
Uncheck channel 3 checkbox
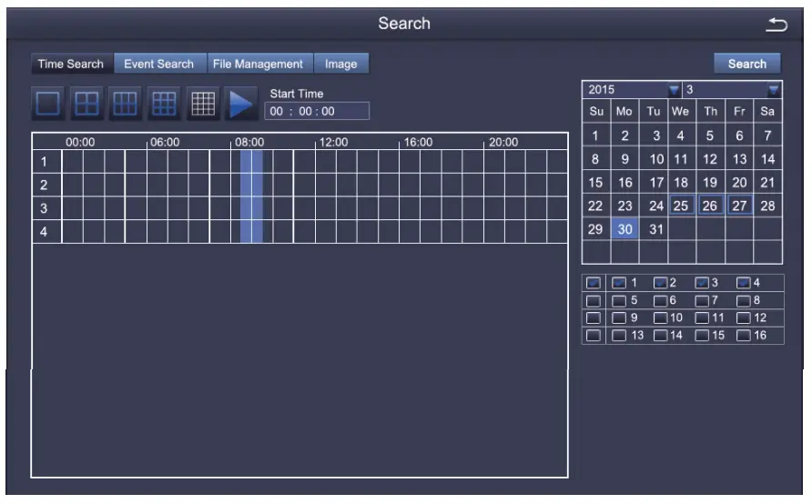coord(702,283)
